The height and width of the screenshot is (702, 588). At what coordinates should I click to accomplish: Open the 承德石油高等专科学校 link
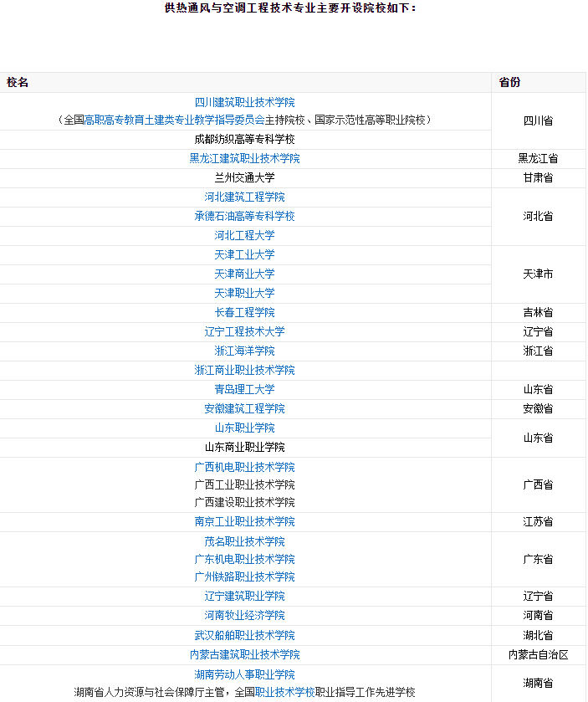coord(244,216)
